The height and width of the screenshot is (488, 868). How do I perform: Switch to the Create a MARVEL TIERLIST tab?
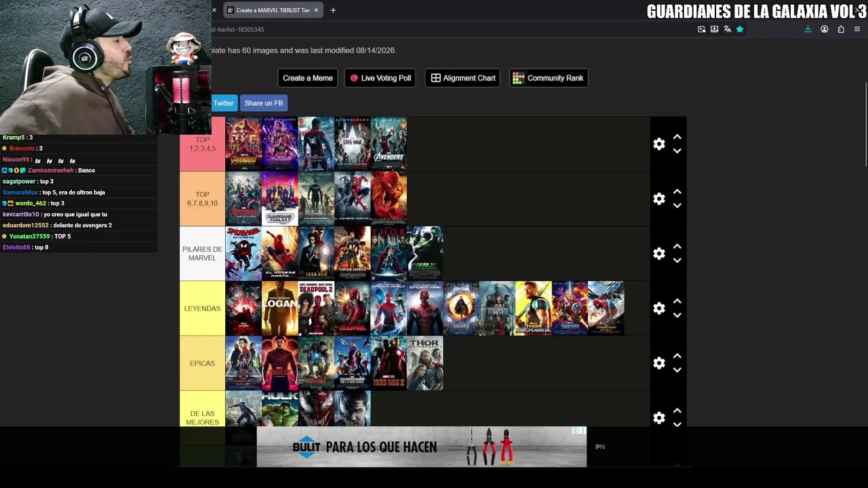click(x=273, y=10)
